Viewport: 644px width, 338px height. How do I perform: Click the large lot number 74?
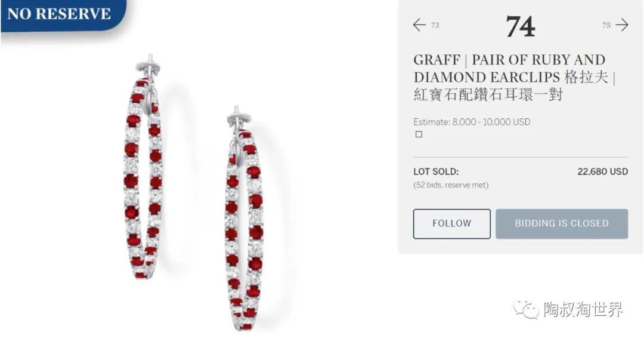point(521,26)
